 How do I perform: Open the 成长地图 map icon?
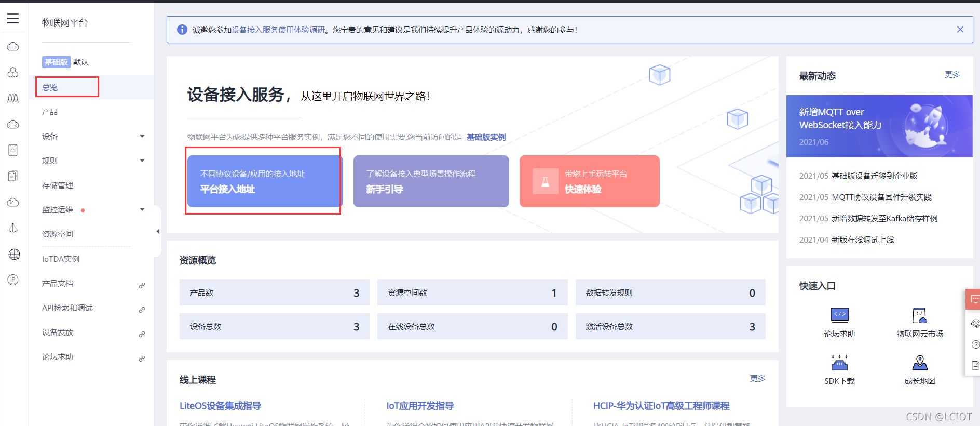pos(920,362)
